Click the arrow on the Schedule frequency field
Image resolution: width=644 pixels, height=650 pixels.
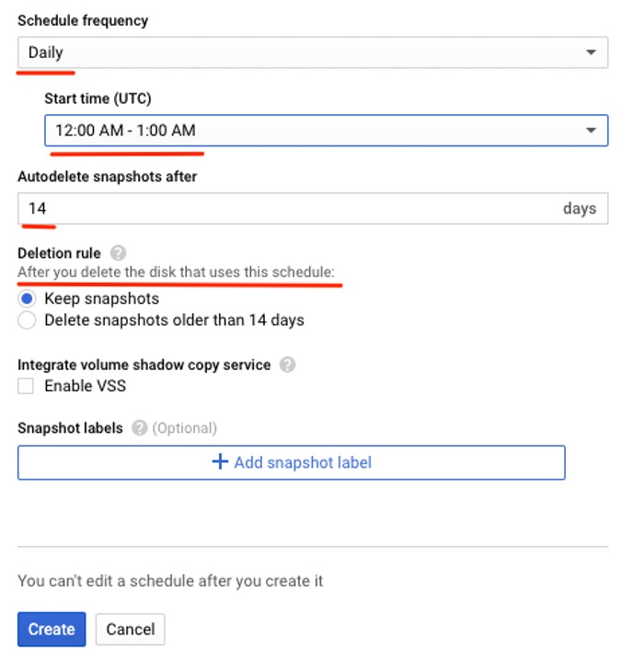point(591,52)
